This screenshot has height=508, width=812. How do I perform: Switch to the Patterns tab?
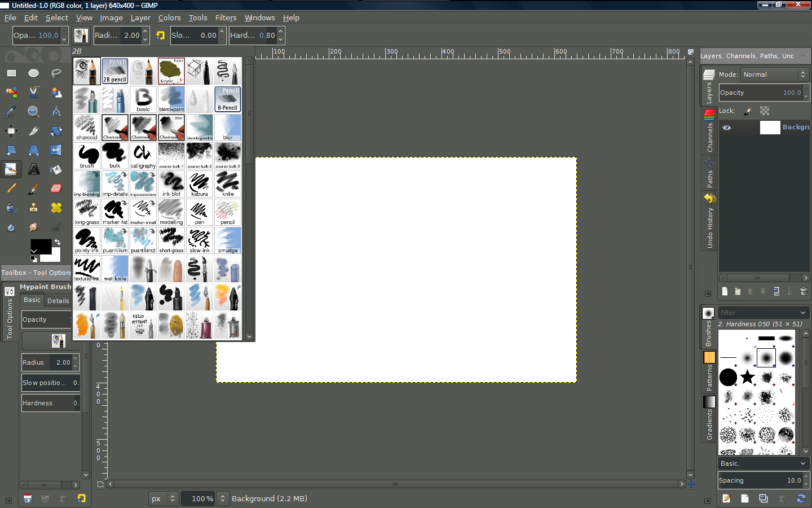709,371
